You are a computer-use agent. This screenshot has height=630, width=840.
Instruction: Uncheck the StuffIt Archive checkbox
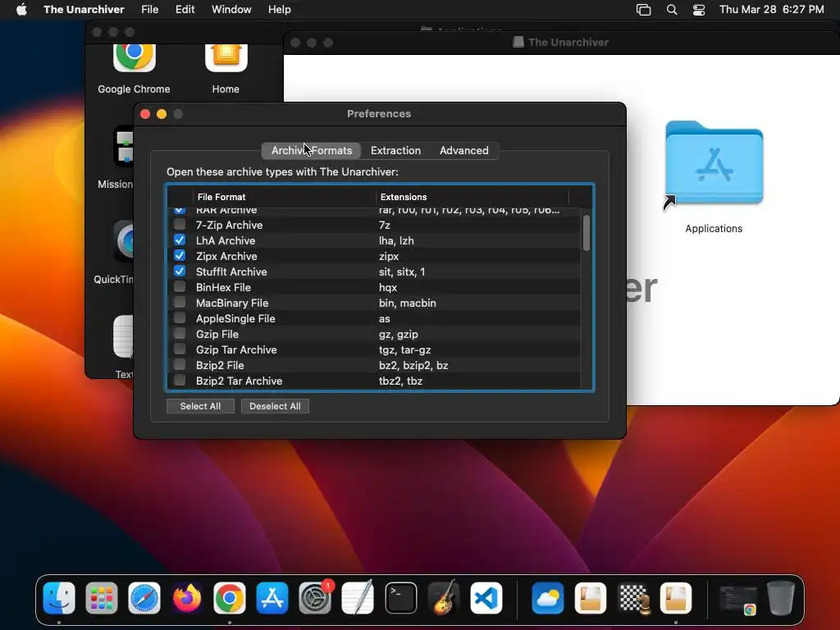click(180, 271)
